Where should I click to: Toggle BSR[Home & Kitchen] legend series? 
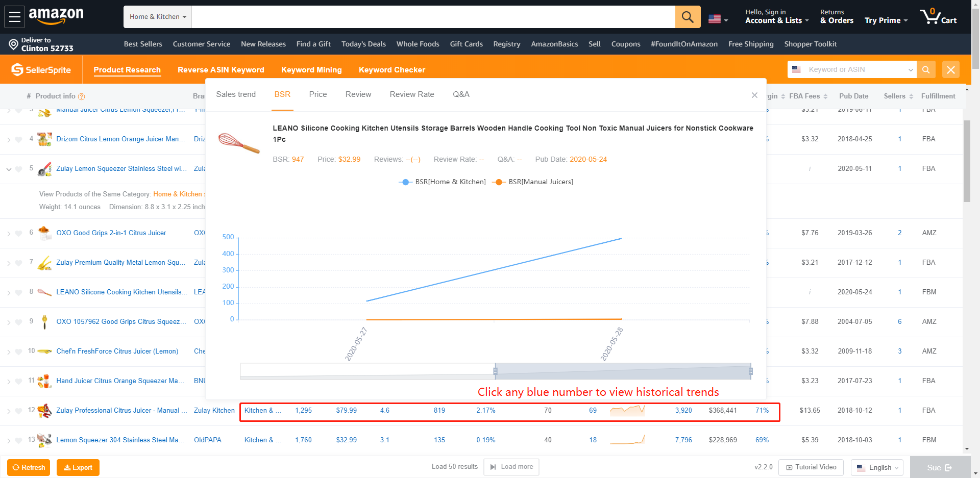point(443,182)
